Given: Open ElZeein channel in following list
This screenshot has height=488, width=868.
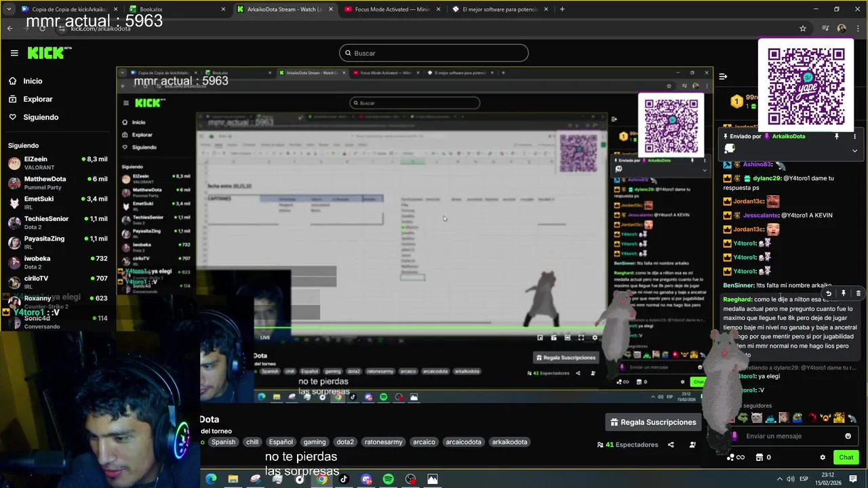Looking at the screenshot, I should click(58, 163).
